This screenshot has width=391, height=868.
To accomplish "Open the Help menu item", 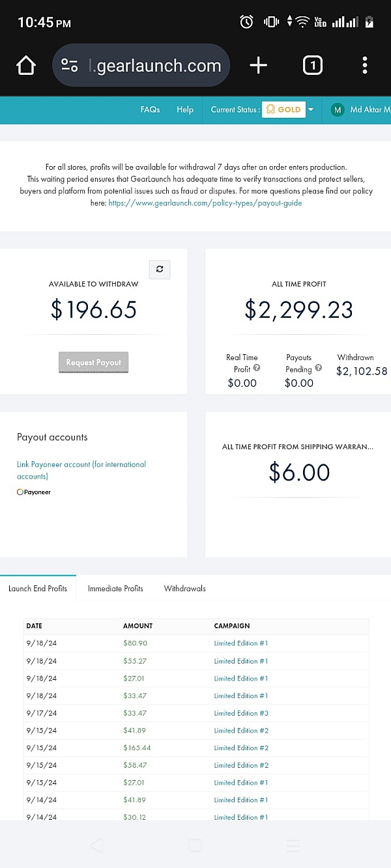I will pos(185,109).
